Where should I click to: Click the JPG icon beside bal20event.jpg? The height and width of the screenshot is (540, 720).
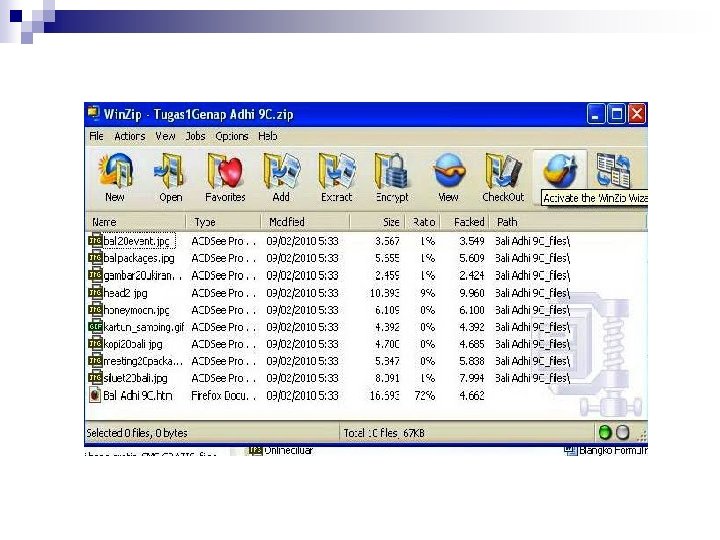click(95, 240)
